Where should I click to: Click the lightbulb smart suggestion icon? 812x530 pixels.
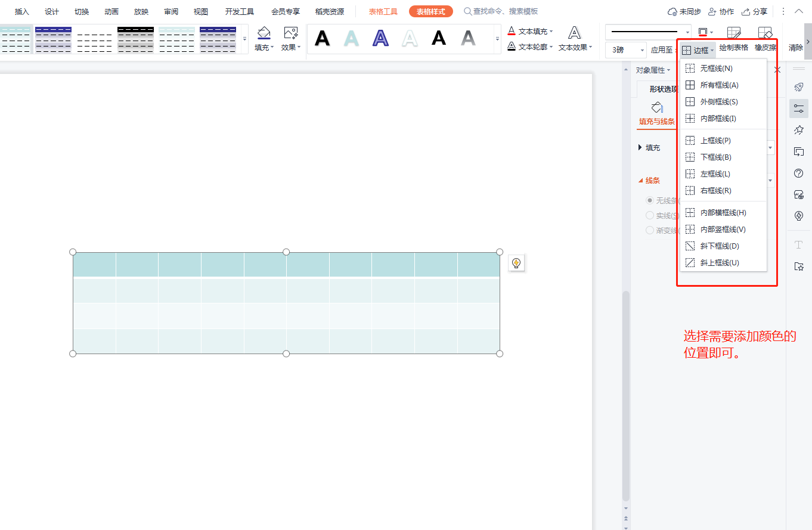[x=516, y=263]
